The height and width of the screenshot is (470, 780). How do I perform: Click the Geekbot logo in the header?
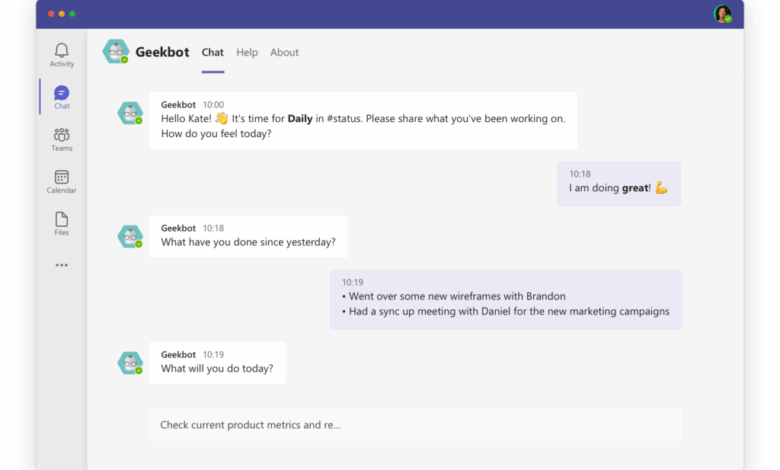116,52
